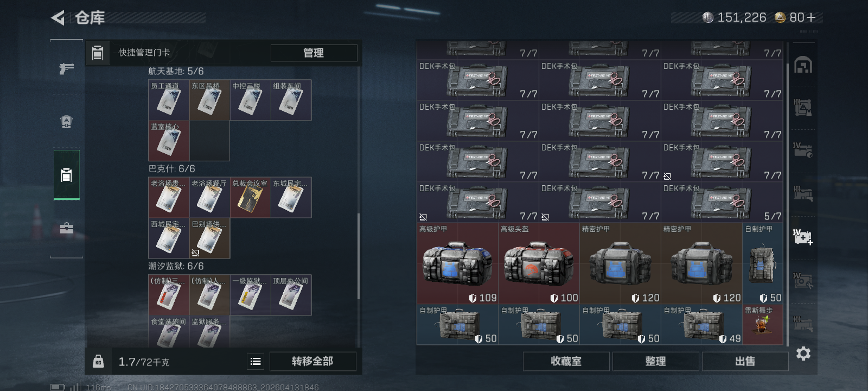Screen dimensions: 868x391
Task: Select the 总裁会议室 keycard
Action: click(x=250, y=198)
